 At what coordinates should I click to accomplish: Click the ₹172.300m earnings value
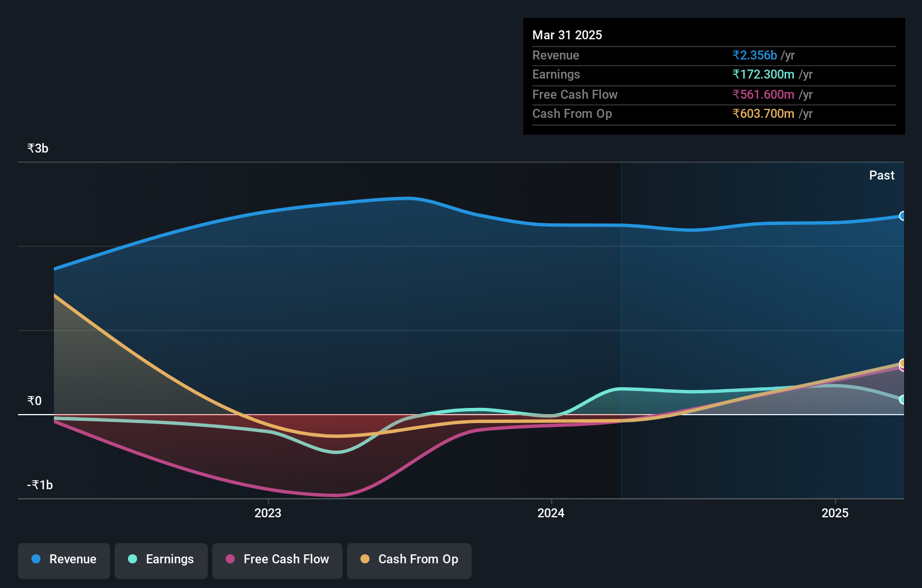pos(763,75)
